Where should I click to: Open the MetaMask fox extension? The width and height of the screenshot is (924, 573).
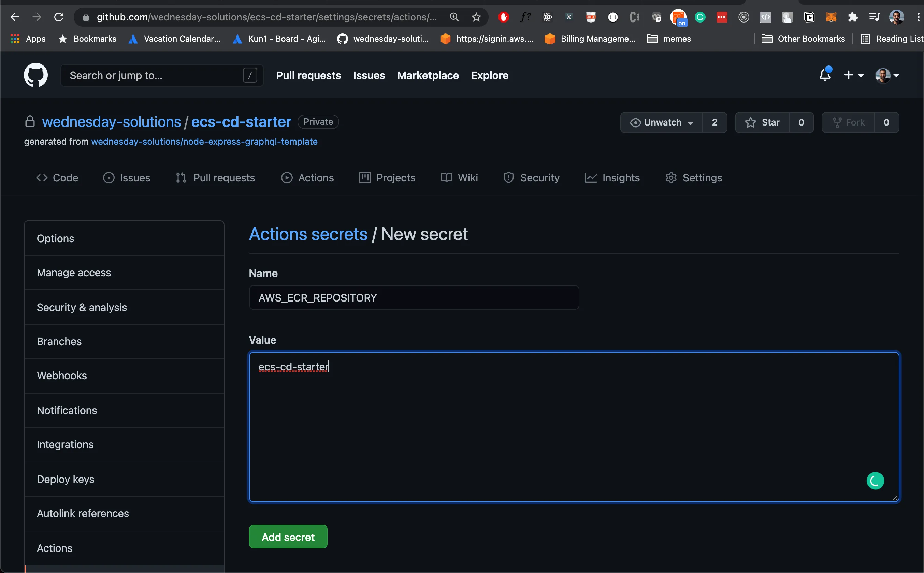coord(831,17)
